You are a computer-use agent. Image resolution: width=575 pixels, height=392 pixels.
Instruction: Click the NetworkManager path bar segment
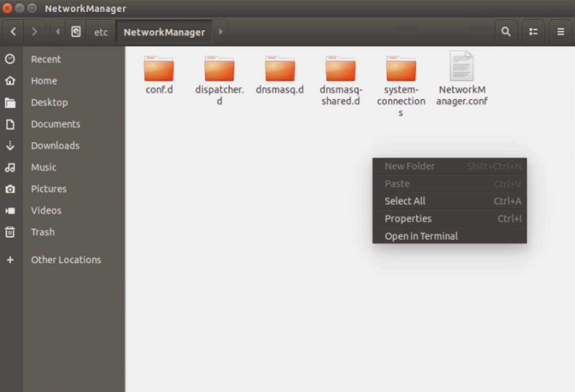[x=164, y=32]
